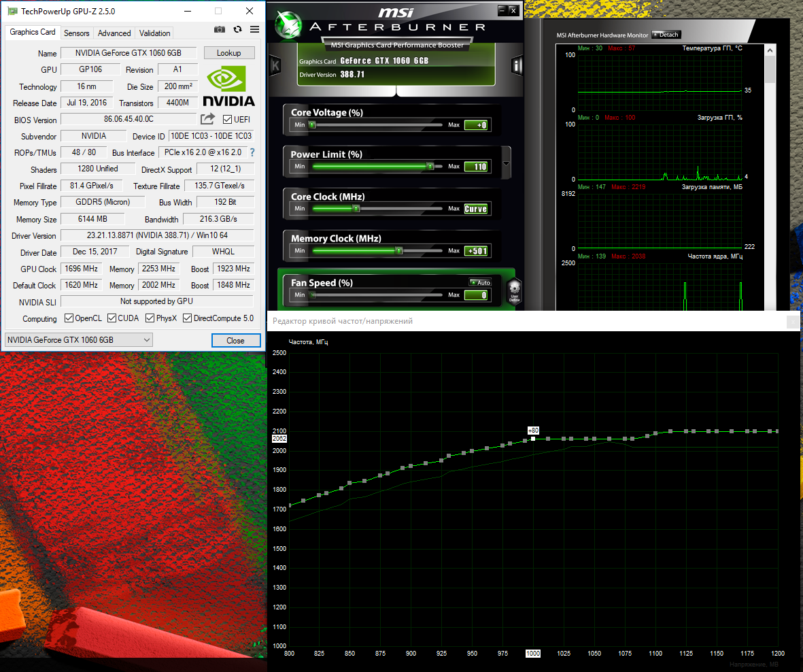
Task: Toggle the CUDA checkbox
Action: coord(112,318)
